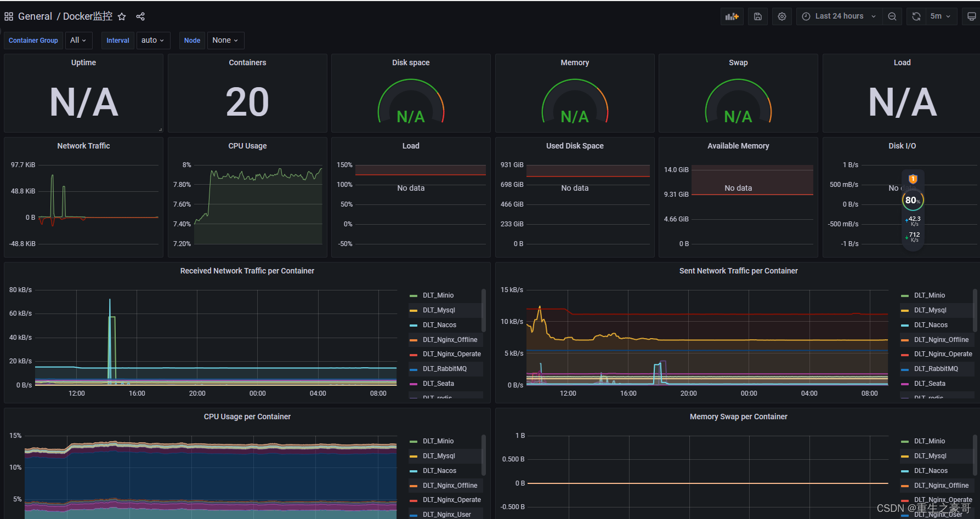Open the CPU Usage panel title
This screenshot has width=980, height=519.
pyautogui.click(x=247, y=146)
